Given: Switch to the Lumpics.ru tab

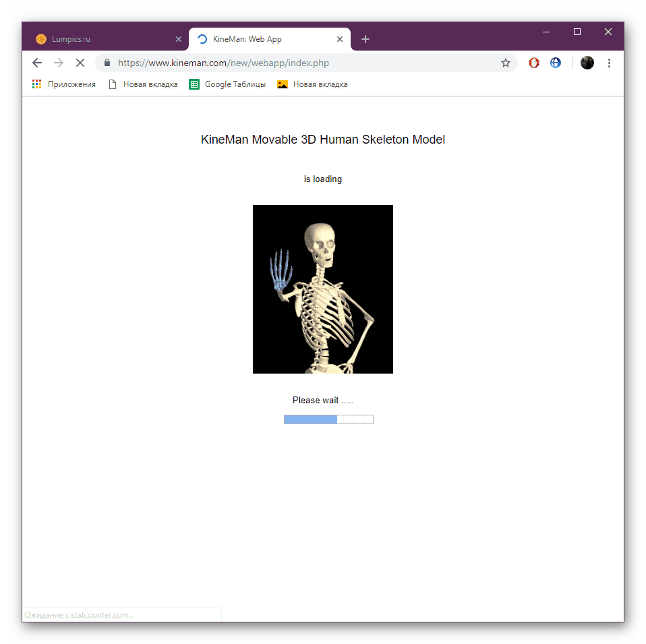Looking at the screenshot, I should click(105, 39).
